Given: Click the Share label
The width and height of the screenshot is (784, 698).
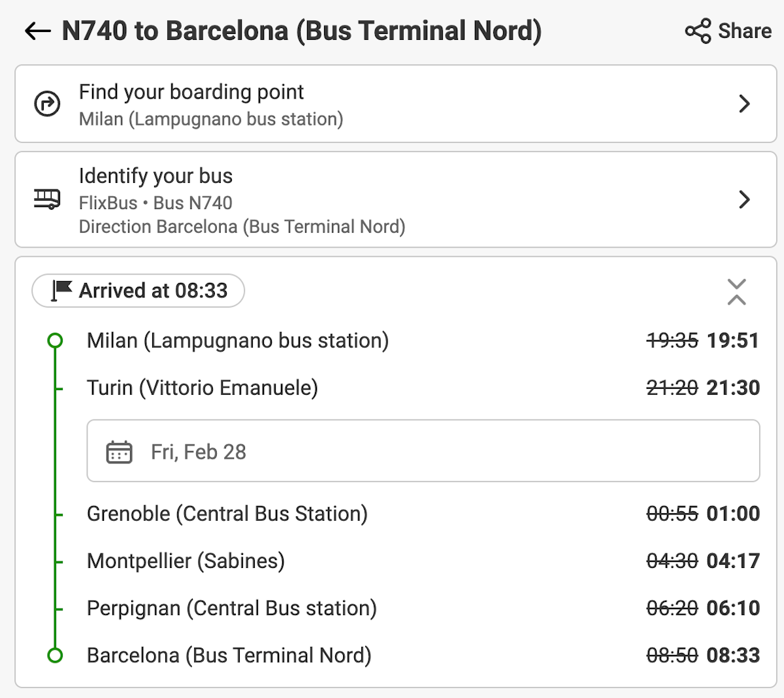Looking at the screenshot, I should pos(745,31).
